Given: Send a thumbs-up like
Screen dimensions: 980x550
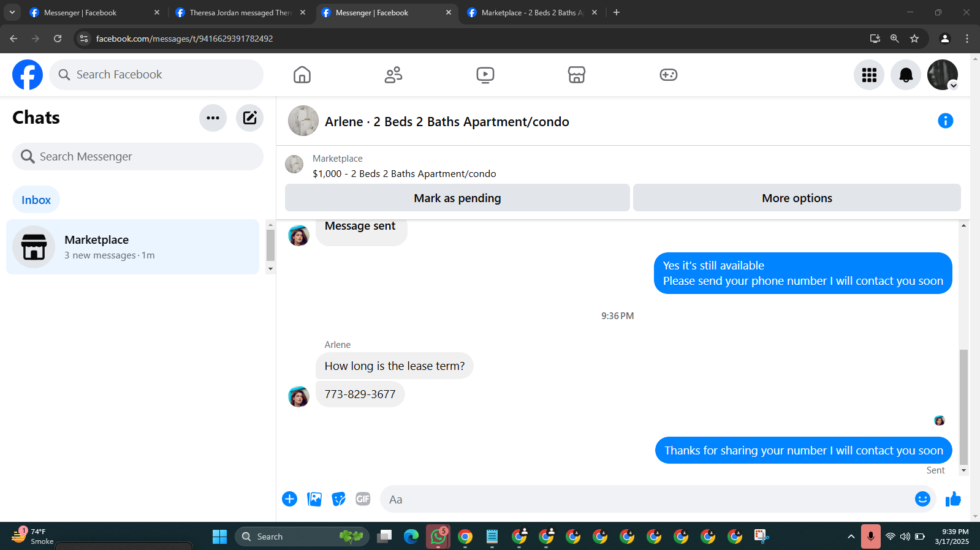Looking at the screenshot, I should 953,499.
